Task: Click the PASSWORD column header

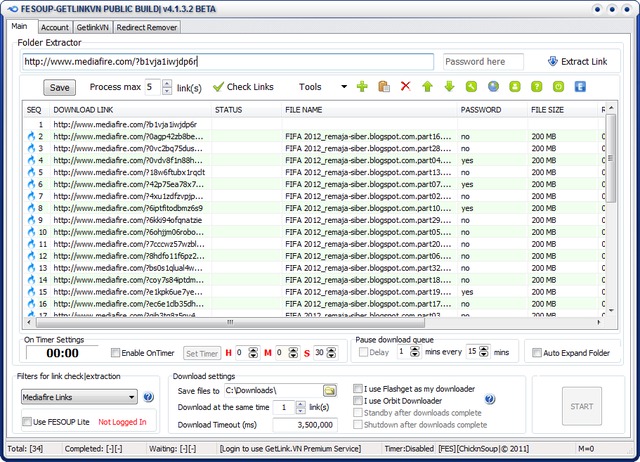Action: [x=492, y=110]
